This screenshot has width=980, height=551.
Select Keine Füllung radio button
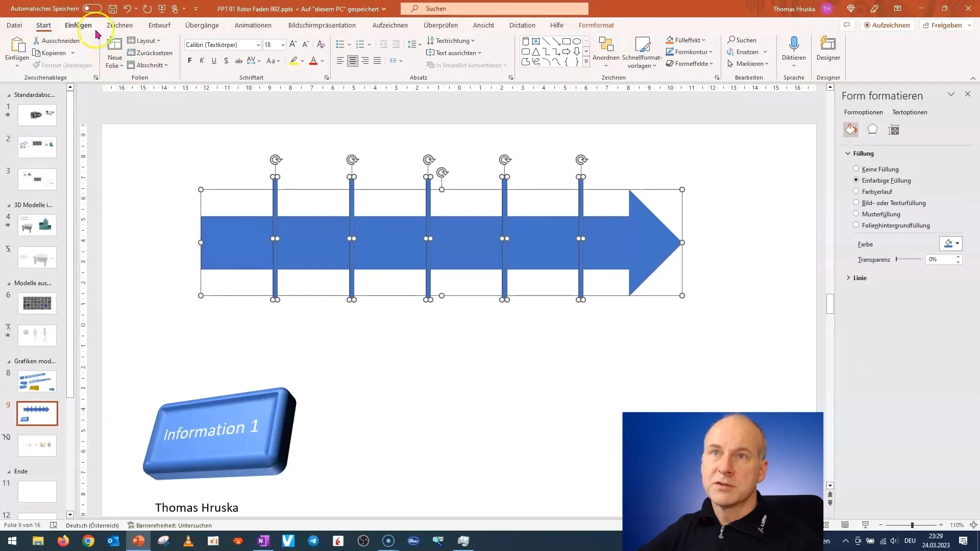tap(855, 169)
